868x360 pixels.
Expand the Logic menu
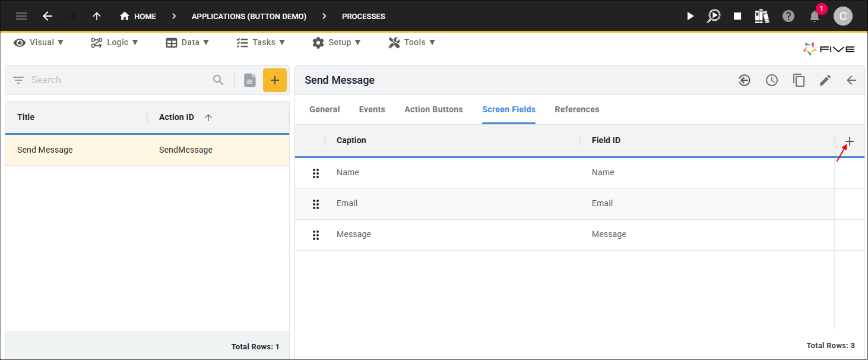tap(115, 42)
